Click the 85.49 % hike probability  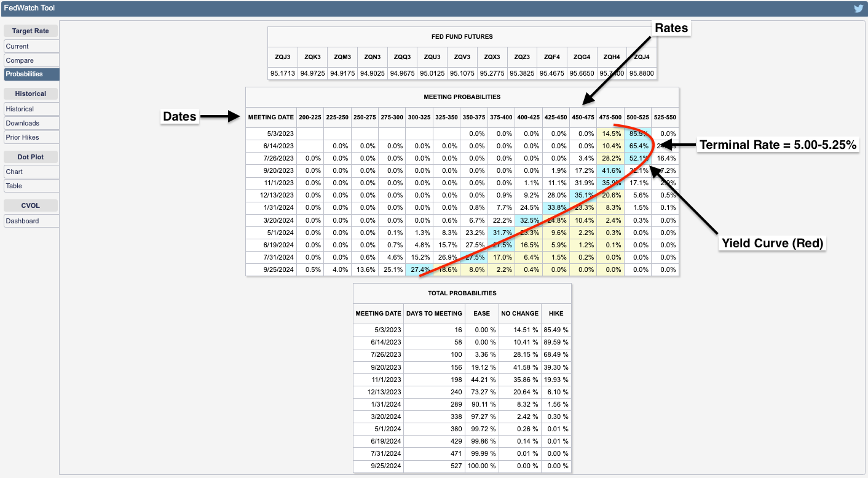click(556, 330)
